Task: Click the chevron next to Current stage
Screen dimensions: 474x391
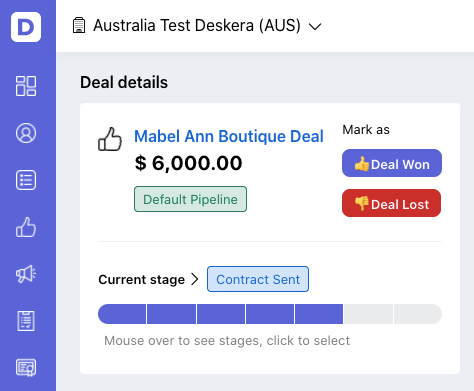Action: pos(195,279)
